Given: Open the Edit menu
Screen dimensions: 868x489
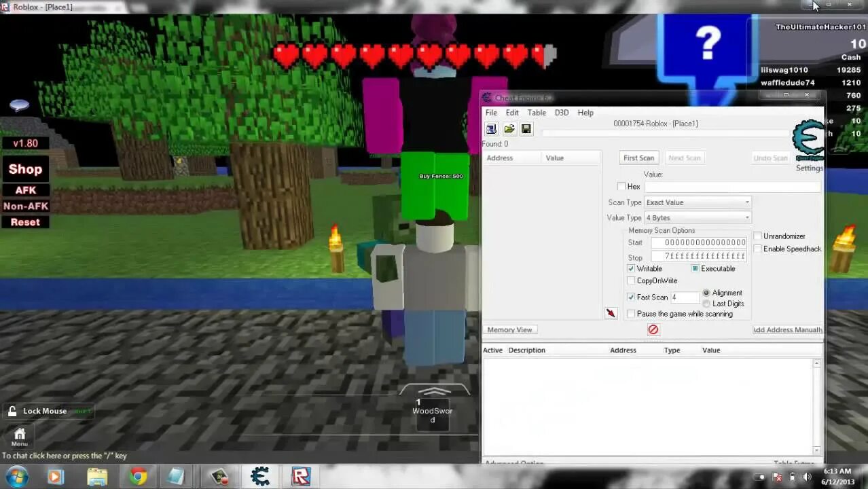Looking at the screenshot, I should (x=512, y=113).
